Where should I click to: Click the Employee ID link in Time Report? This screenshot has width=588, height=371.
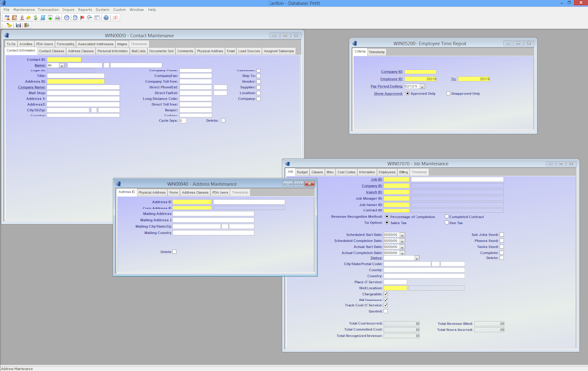pyautogui.click(x=391, y=79)
